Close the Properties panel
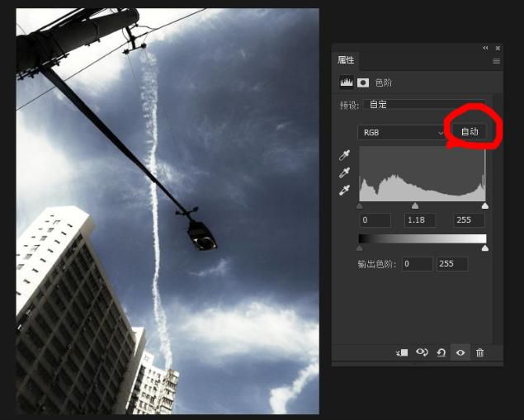524x420 pixels. (x=498, y=48)
